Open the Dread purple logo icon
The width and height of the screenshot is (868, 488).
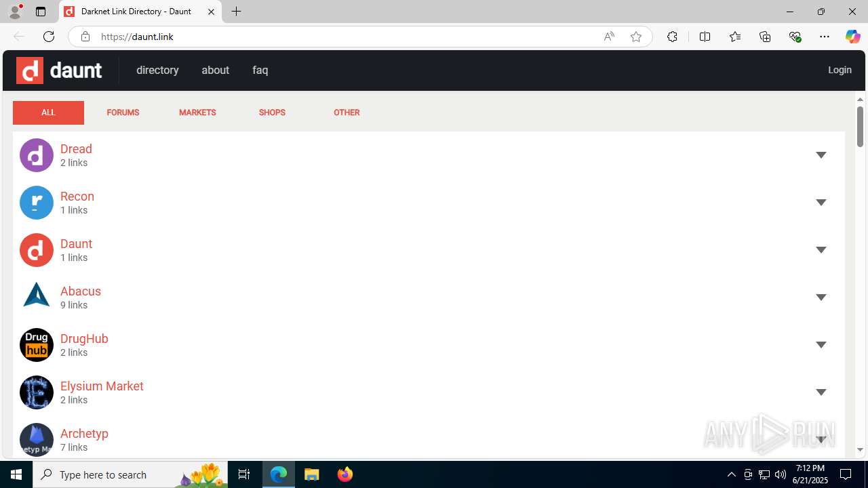(x=37, y=155)
